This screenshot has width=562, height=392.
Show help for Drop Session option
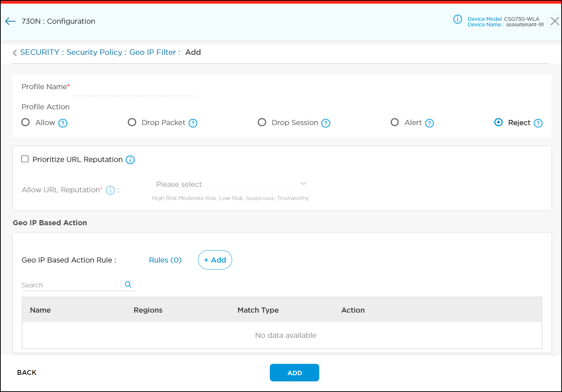coord(325,123)
